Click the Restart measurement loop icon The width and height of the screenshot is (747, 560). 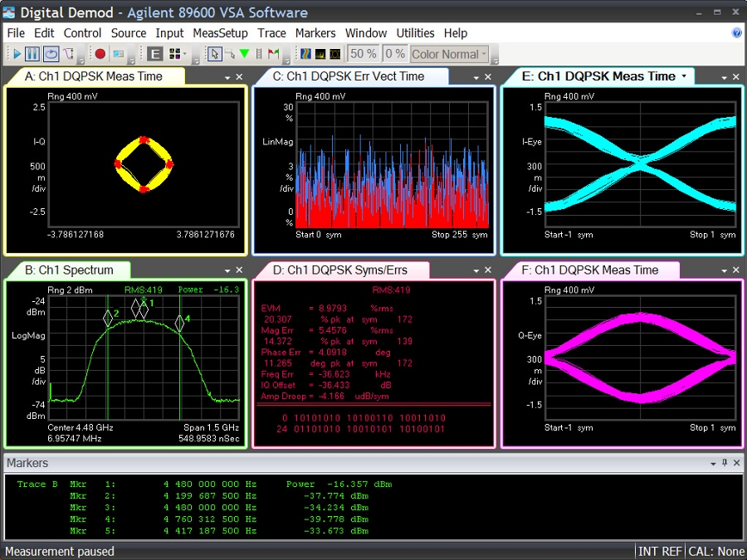tap(51, 54)
